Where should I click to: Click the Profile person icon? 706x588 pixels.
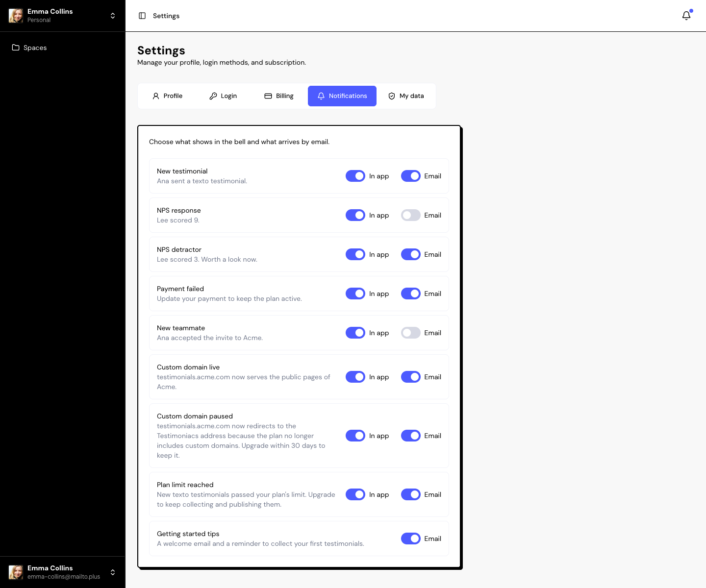click(x=156, y=96)
